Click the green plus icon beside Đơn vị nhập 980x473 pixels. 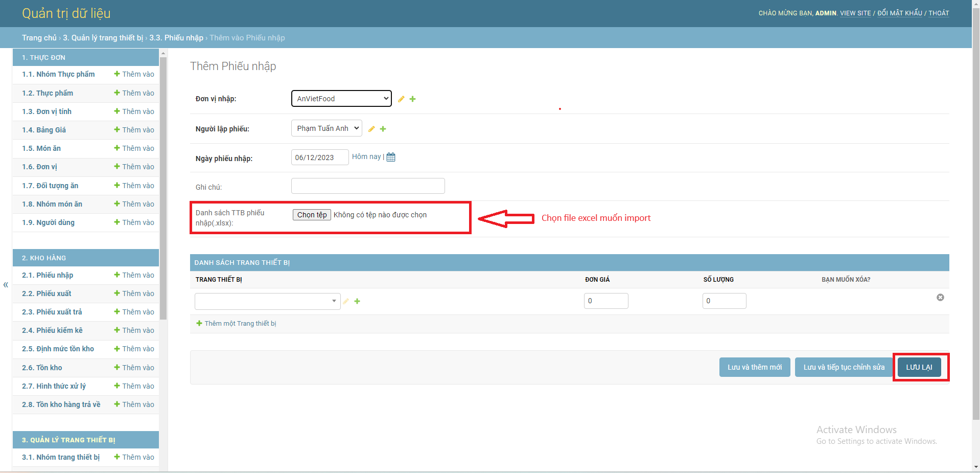(x=412, y=99)
